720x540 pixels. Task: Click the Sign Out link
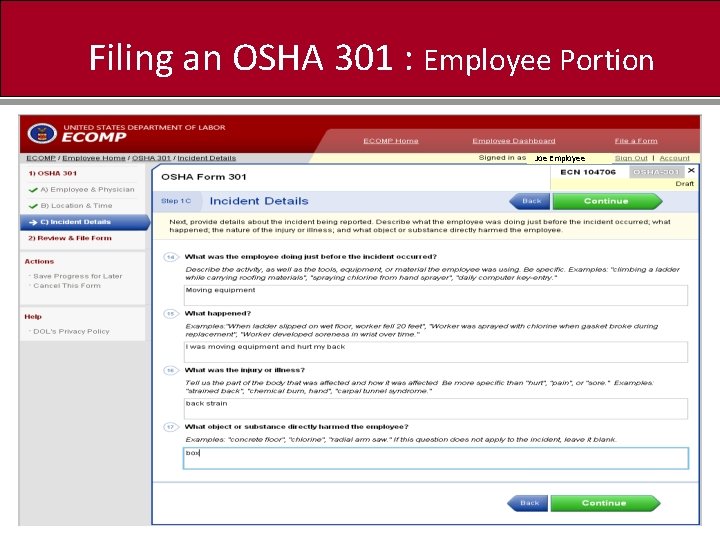coord(631,158)
